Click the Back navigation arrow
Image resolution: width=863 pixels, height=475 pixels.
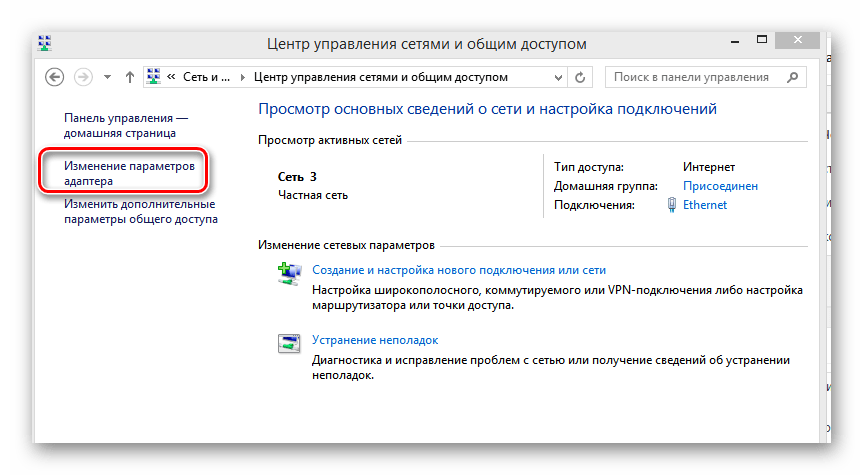[x=55, y=77]
